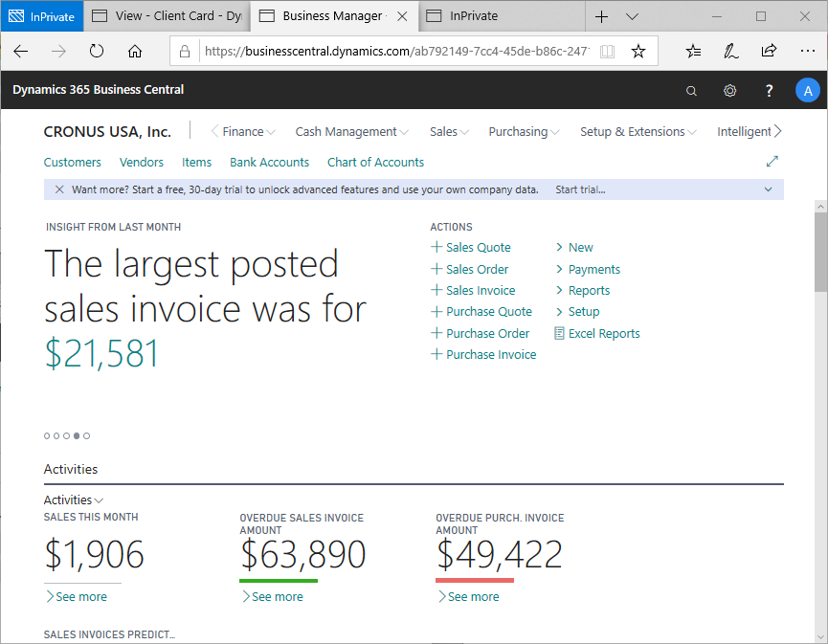
Task: Open the Customers list
Action: click(x=73, y=162)
